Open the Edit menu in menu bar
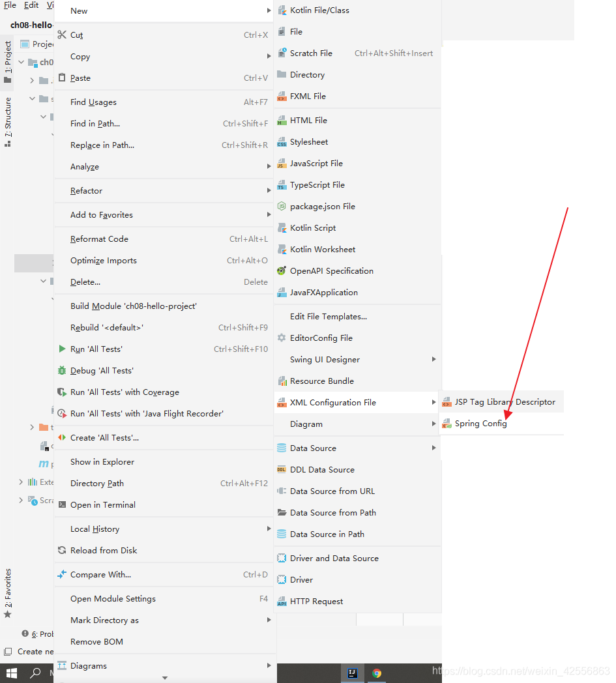The image size is (616, 683). pos(31,5)
